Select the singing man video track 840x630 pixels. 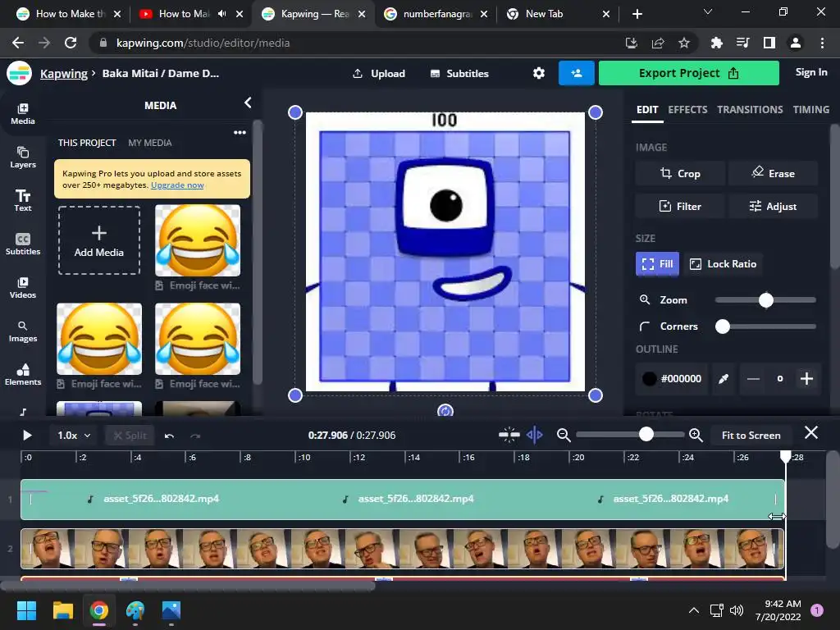point(402,549)
